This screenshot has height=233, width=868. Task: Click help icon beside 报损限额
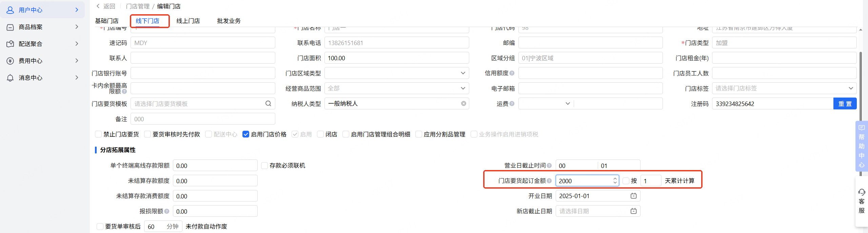click(167, 211)
